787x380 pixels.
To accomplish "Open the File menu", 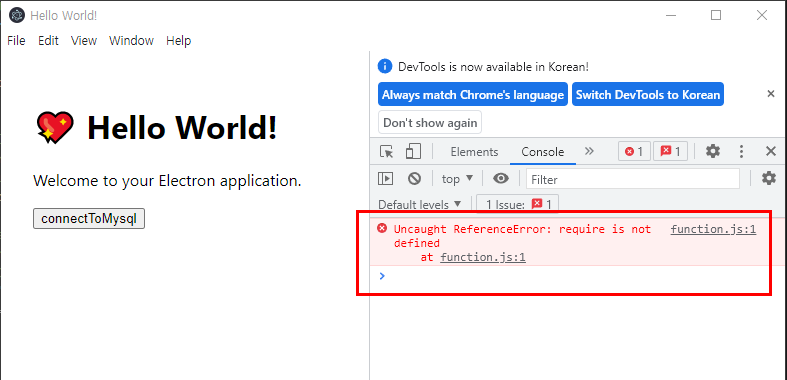I will point(16,41).
